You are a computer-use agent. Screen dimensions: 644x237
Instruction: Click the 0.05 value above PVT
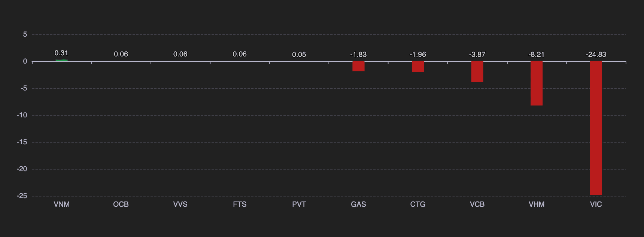[299, 54]
